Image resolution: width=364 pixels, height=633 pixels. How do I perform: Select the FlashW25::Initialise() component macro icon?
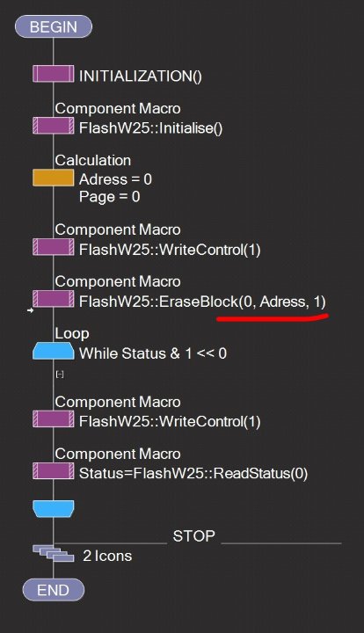[x=54, y=126]
